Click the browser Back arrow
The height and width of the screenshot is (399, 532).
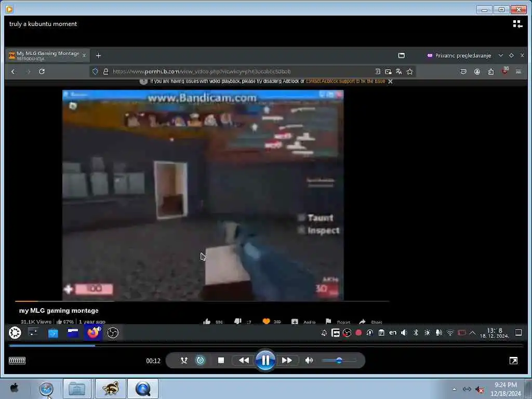coord(14,72)
